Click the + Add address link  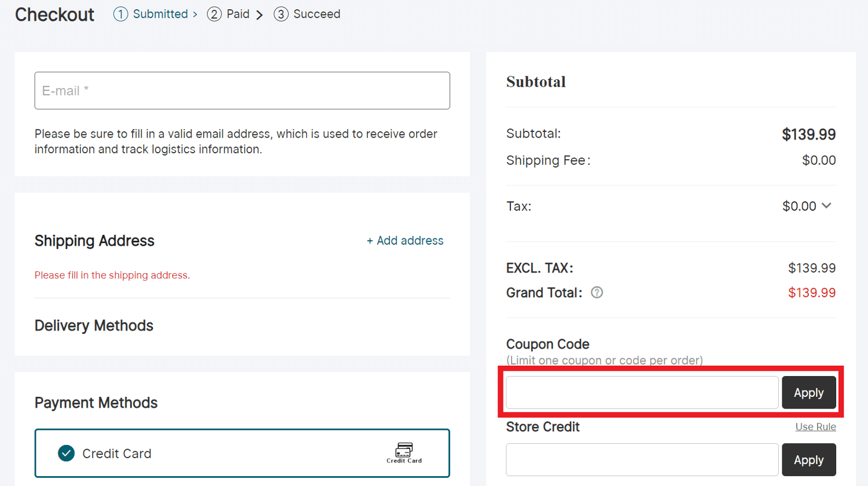tap(405, 241)
